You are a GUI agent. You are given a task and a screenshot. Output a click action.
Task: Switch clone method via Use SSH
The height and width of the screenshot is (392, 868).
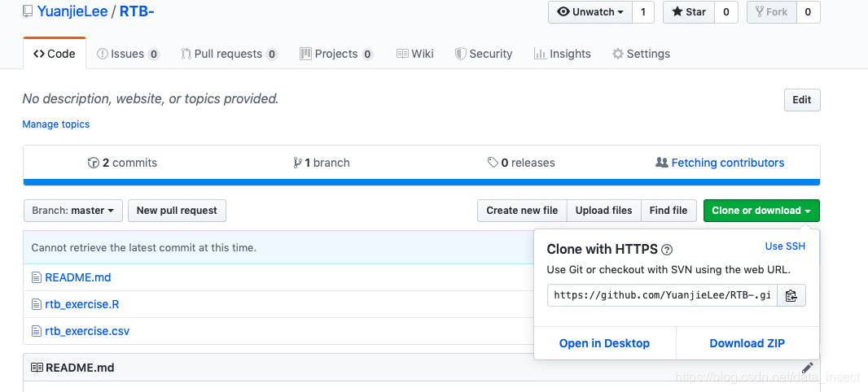[x=785, y=246]
